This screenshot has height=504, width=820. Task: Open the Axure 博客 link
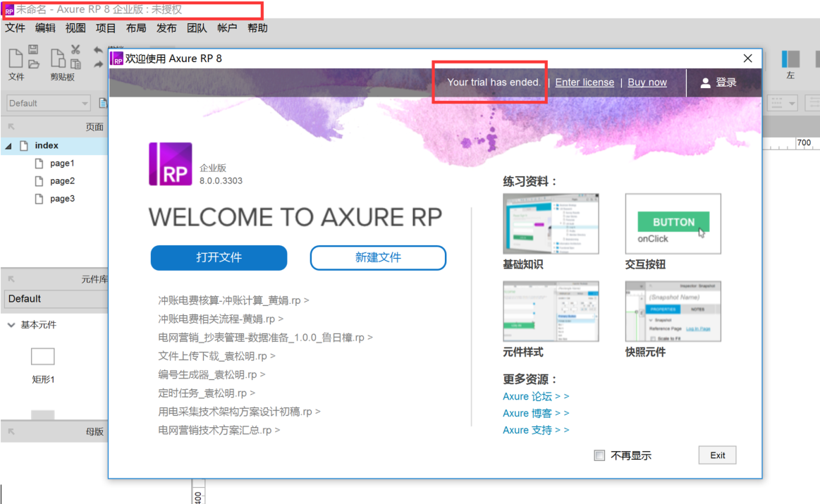point(536,413)
